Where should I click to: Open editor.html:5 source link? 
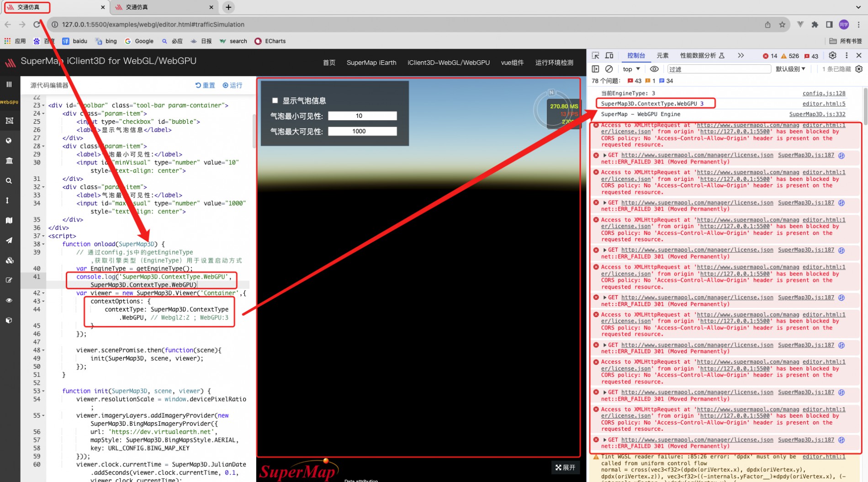(824, 104)
